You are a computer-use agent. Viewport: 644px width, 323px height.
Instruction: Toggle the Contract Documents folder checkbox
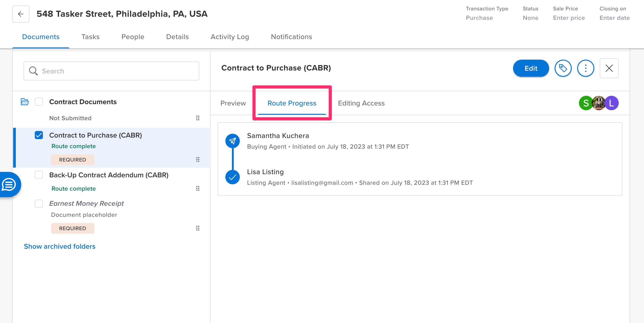(x=39, y=102)
